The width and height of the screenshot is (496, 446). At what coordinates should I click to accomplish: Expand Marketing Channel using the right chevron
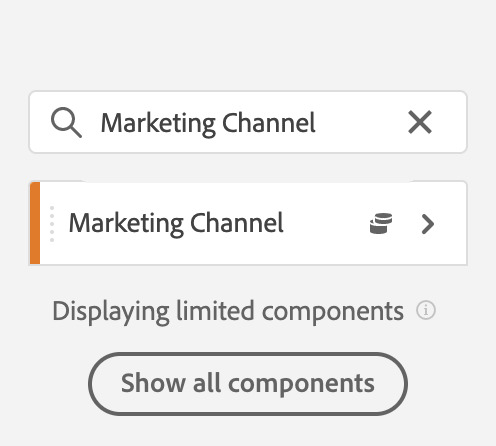pos(428,224)
